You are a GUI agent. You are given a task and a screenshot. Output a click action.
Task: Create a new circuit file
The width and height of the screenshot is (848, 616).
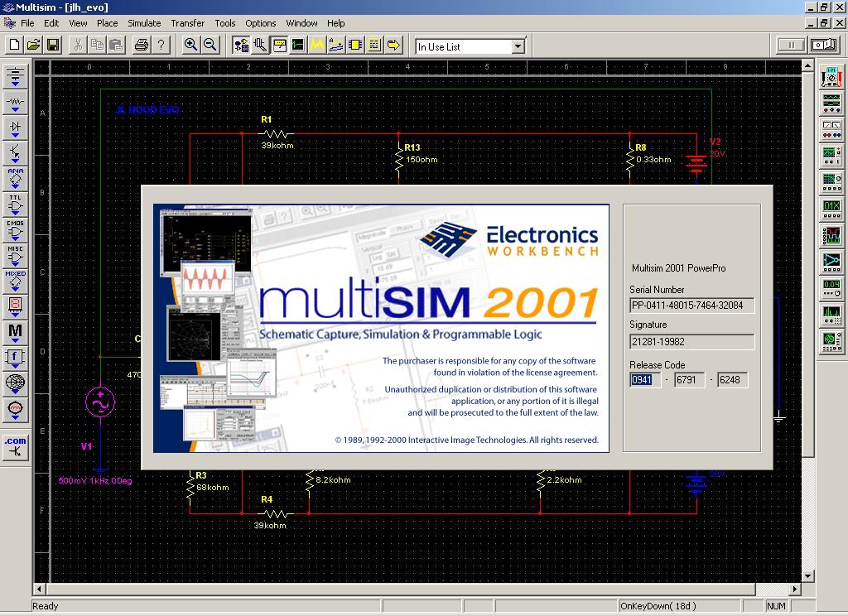click(x=15, y=45)
